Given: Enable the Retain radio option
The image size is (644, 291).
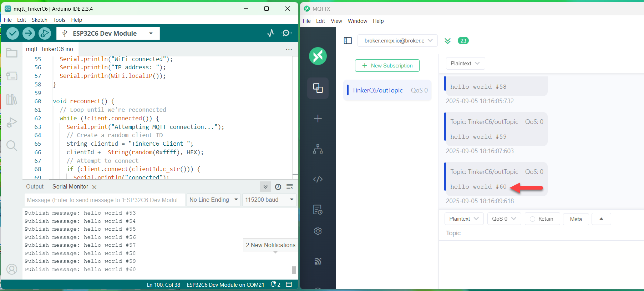Looking at the screenshot, I should tap(542, 219).
